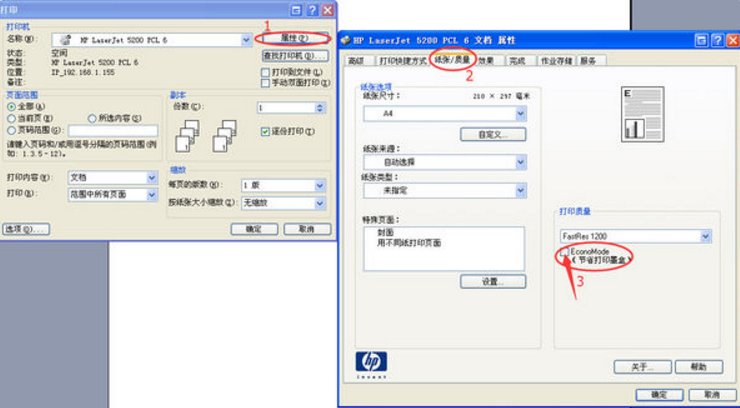Open 纸张类型 (paper type) dropdown
Image resolution: width=740 pixels, height=408 pixels.
445,191
